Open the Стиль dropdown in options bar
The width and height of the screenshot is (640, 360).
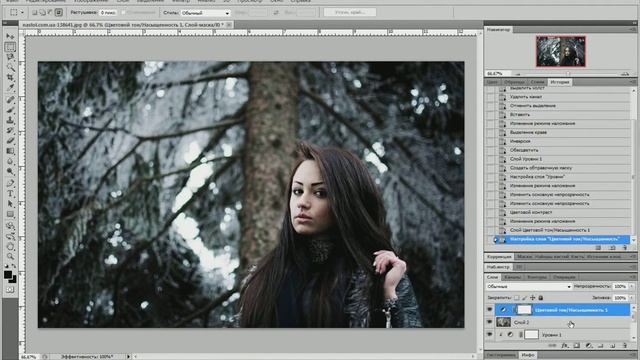tap(205, 13)
